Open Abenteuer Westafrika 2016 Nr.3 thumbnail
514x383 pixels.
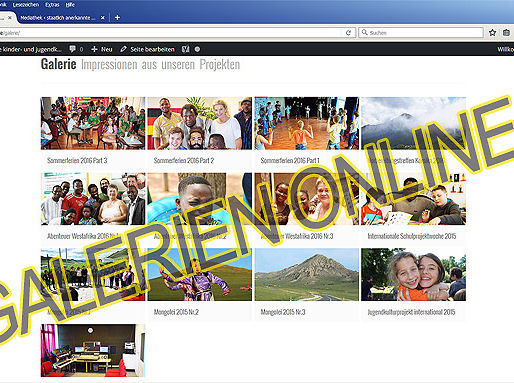coord(307,199)
